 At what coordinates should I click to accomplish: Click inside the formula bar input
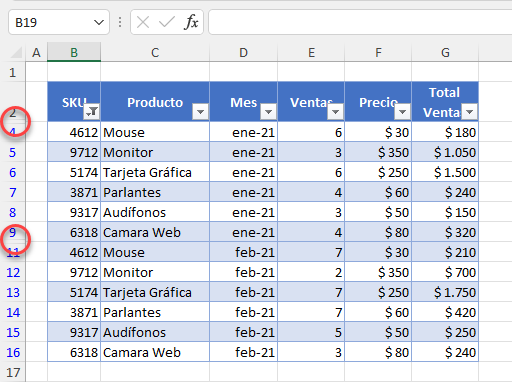click(x=360, y=22)
